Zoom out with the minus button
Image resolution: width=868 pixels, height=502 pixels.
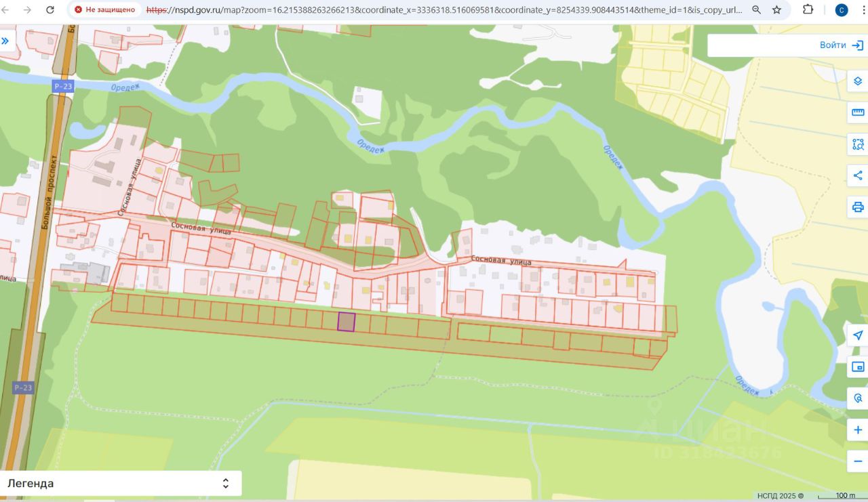(x=858, y=461)
